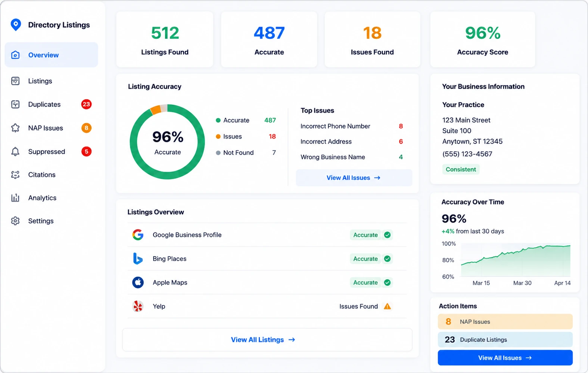Click the Duplicates sidebar icon
588x373 pixels.
click(x=15, y=104)
